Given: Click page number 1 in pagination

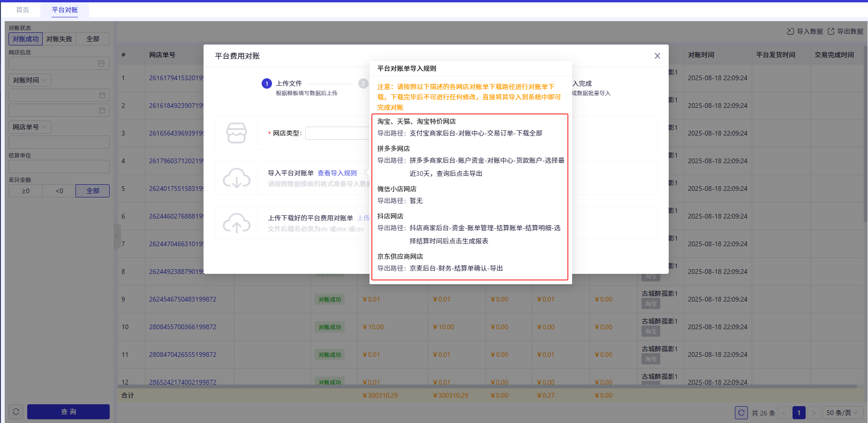Looking at the screenshot, I should [x=799, y=413].
